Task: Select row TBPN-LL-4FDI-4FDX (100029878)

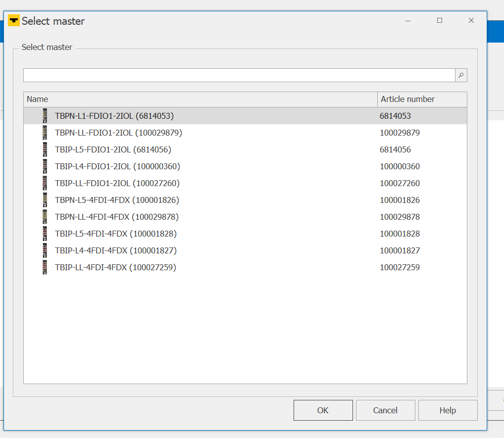Action: [x=245, y=217]
